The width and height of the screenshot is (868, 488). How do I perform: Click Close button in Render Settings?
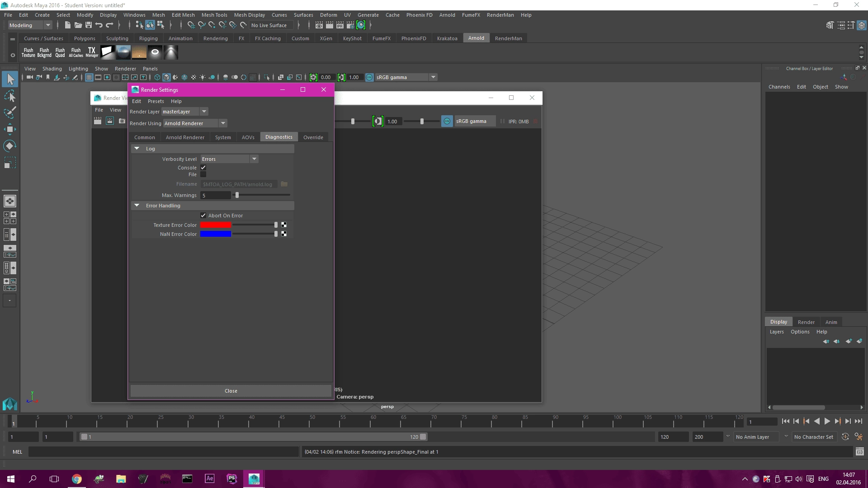click(x=231, y=391)
